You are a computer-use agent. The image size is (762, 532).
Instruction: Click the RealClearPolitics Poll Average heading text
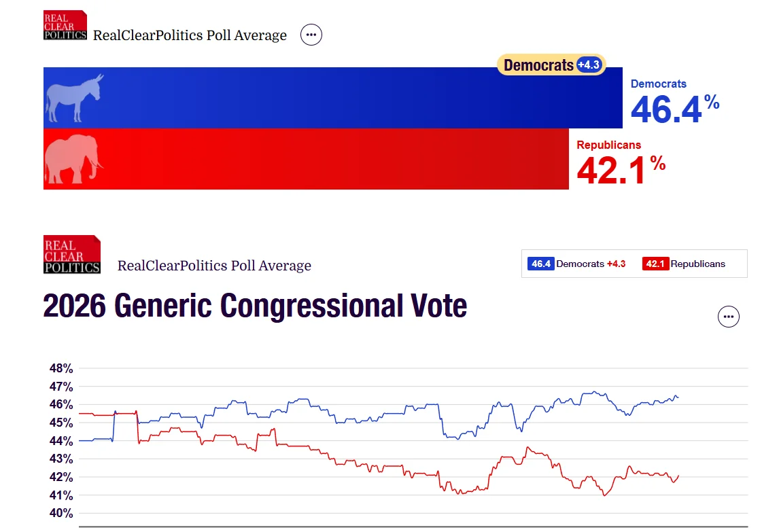click(x=190, y=35)
